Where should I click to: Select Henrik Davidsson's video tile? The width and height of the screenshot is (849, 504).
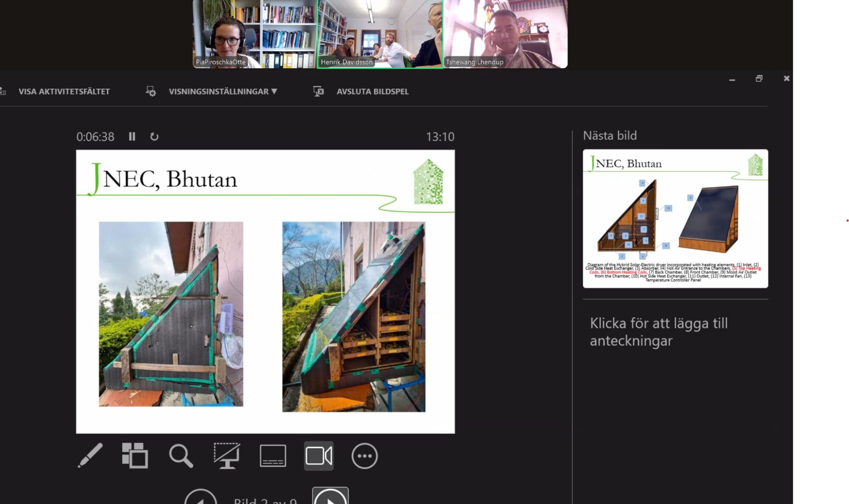[380, 34]
